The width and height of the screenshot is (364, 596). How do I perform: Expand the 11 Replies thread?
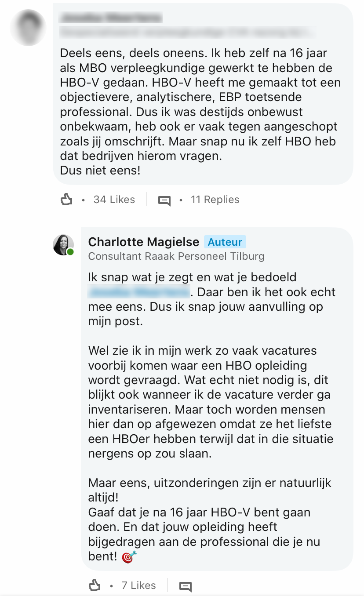215,200
